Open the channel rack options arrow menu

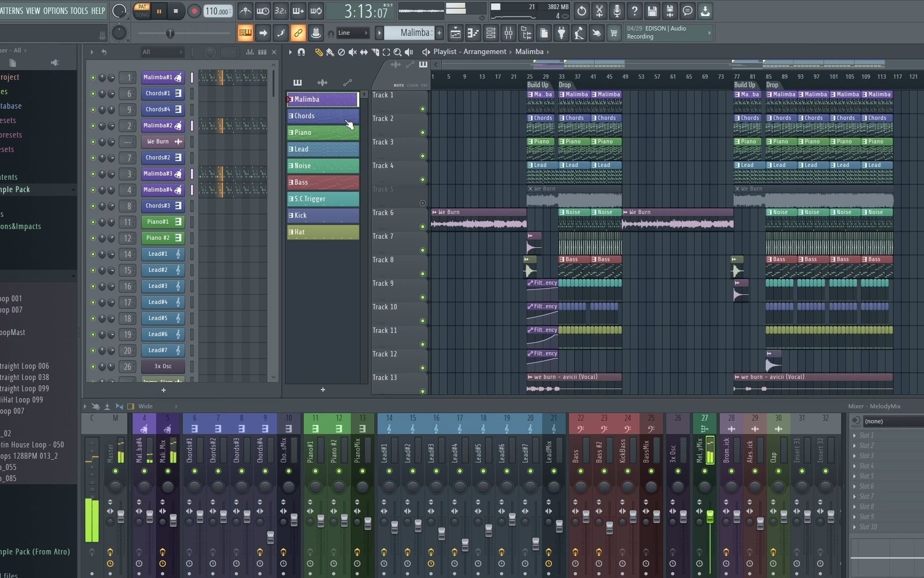[91, 52]
